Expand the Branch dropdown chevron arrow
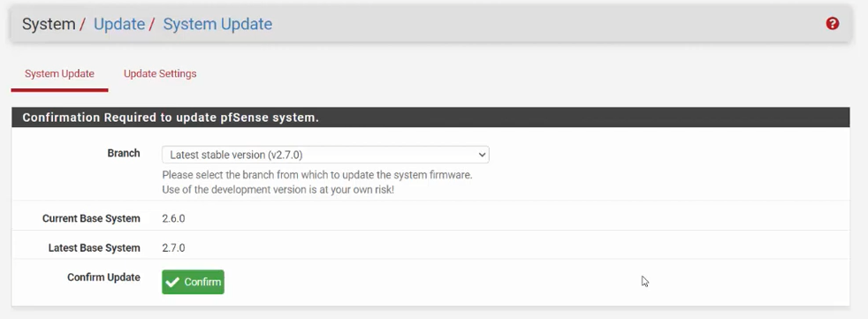The height and width of the screenshot is (319, 868). pos(482,155)
